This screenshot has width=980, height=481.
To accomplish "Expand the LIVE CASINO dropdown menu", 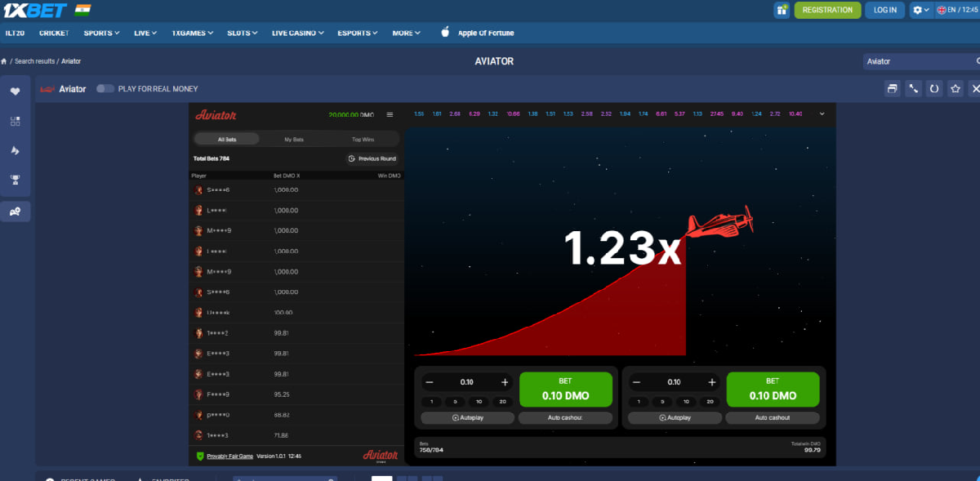I will [298, 33].
